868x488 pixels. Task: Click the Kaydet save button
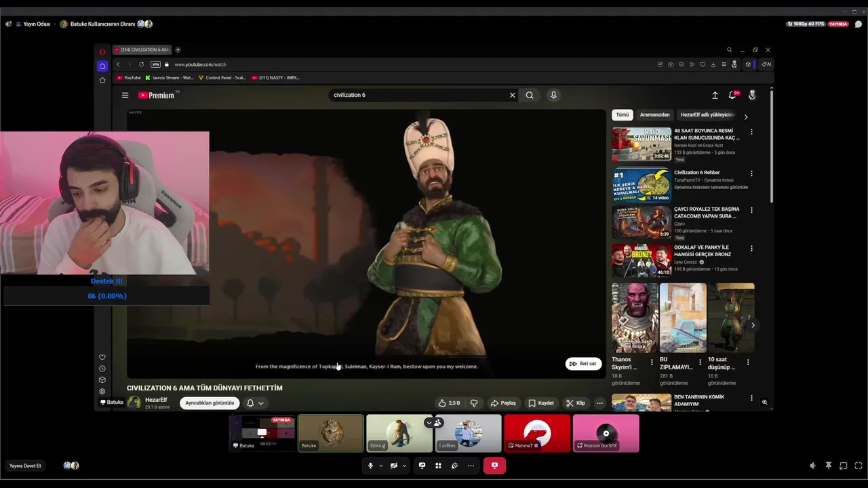541,403
